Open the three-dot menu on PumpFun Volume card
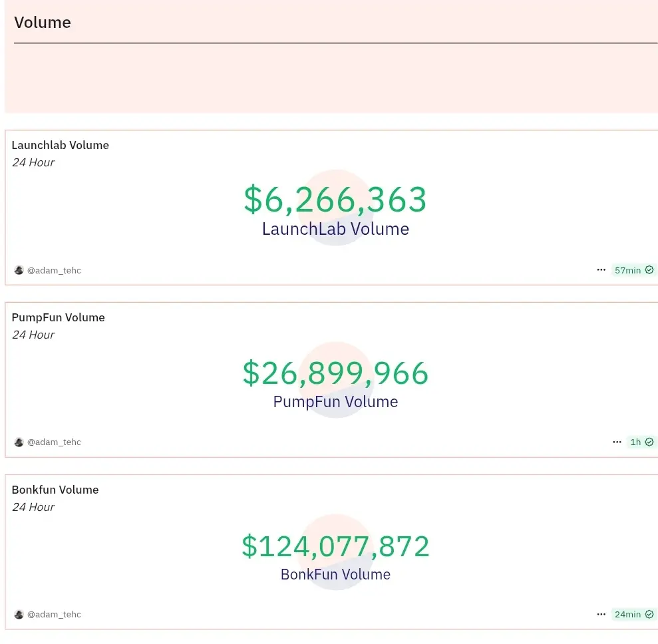Image resolution: width=658 pixels, height=644 pixels. click(x=617, y=442)
